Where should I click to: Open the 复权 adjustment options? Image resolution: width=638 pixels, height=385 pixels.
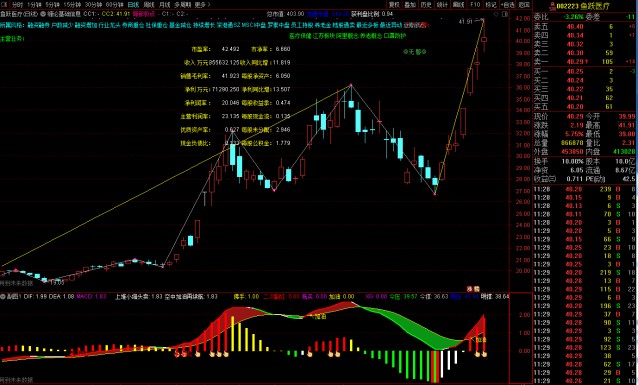[394, 4]
